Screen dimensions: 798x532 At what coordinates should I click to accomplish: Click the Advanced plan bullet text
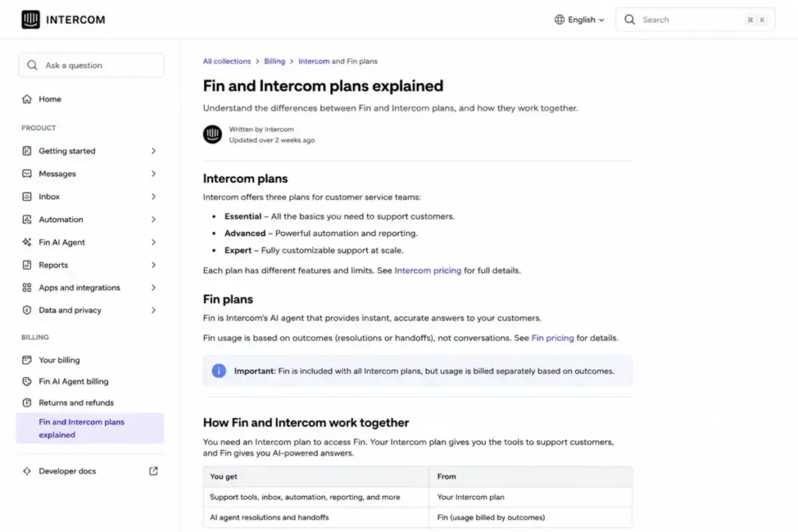(320, 234)
